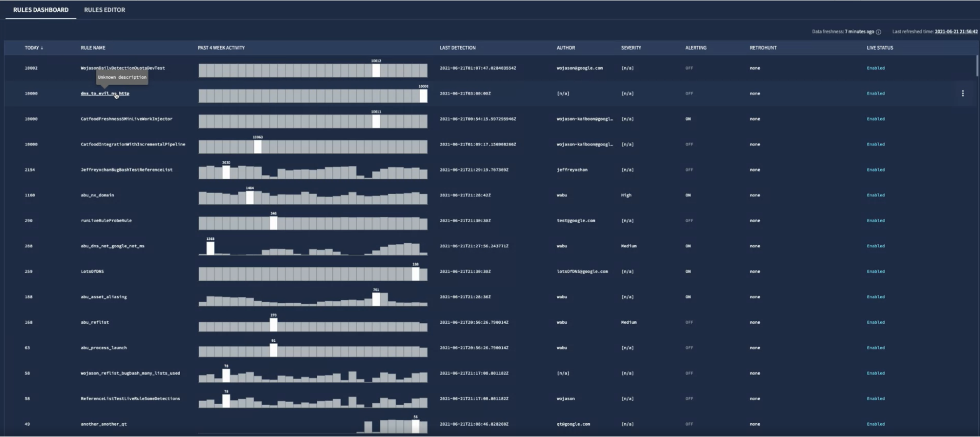Click the highlighted 3030 bar for JeffreyxchanBugBashTestReferenceList
The height and width of the screenshot is (437, 980).
(226, 172)
